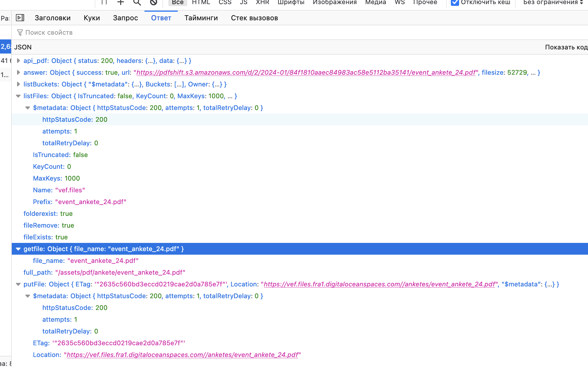The width and height of the screenshot is (588, 367).
Task: Click the filter funnel icon
Action: [20, 32]
